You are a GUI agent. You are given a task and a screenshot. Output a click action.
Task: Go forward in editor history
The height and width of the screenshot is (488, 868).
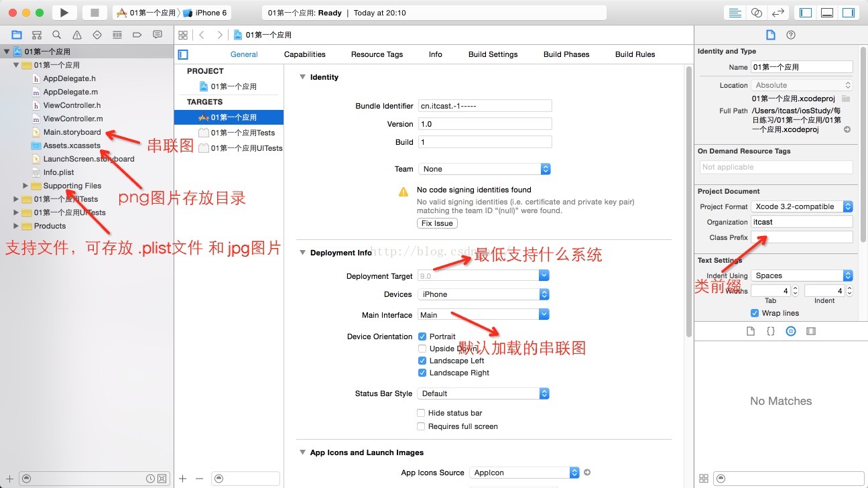pos(219,35)
